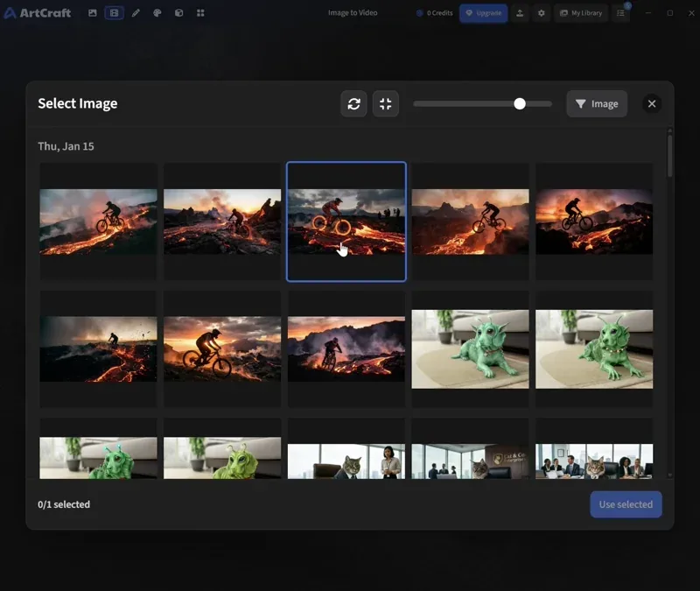Image resolution: width=700 pixels, height=591 pixels.
Task: Select the first green alien dog thumbnail
Action: 470,348
